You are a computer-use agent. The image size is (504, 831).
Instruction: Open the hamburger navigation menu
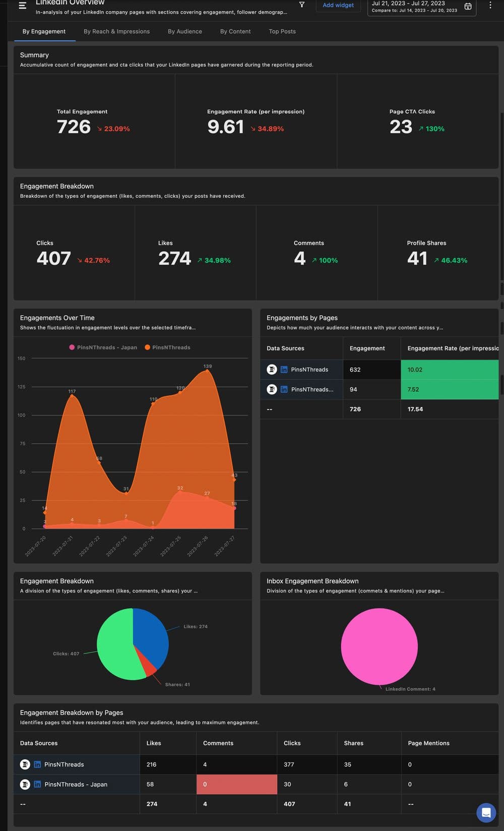pos(22,6)
